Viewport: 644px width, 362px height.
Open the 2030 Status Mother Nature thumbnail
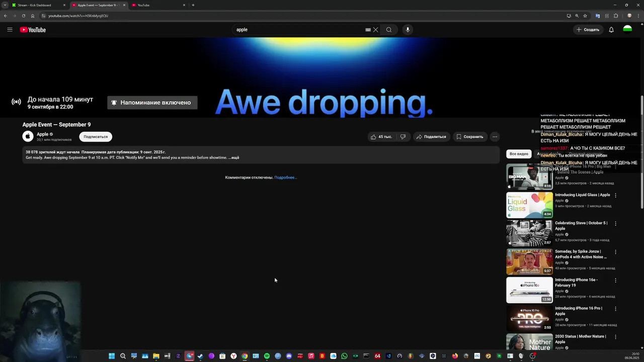pos(529,342)
